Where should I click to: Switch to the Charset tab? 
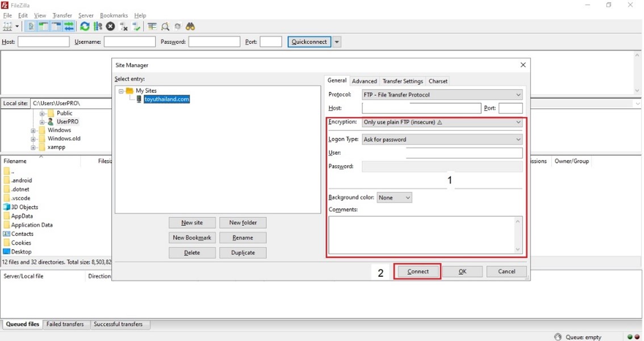pos(438,81)
